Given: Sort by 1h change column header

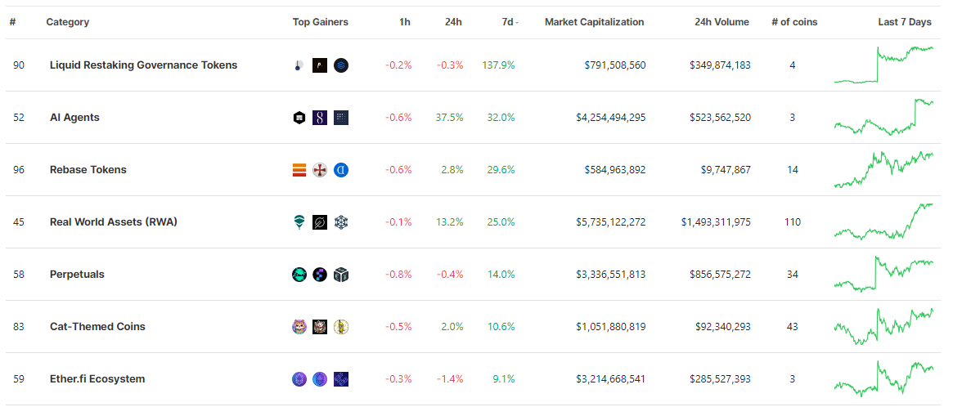Looking at the screenshot, I should tap(405, 22).
